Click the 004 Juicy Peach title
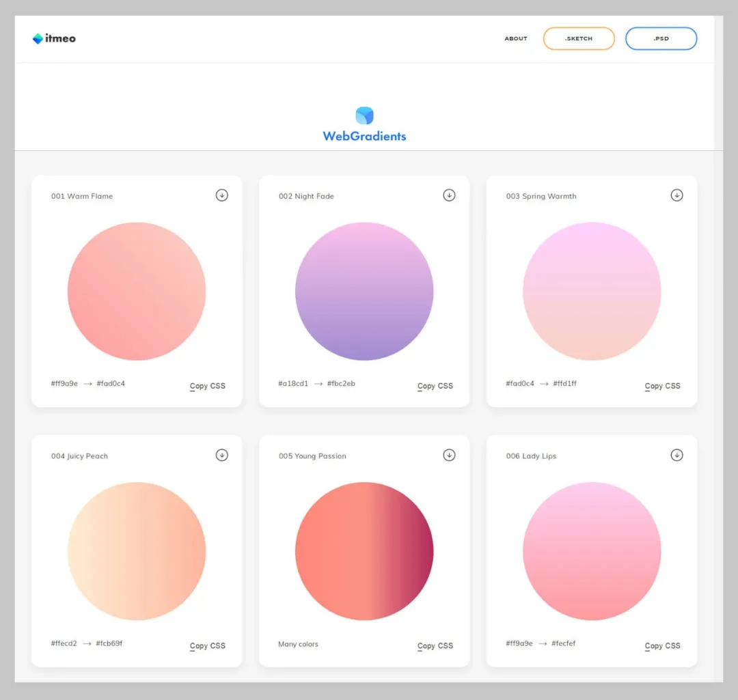This screenshot has height=700, width=738. pos(79,456)
